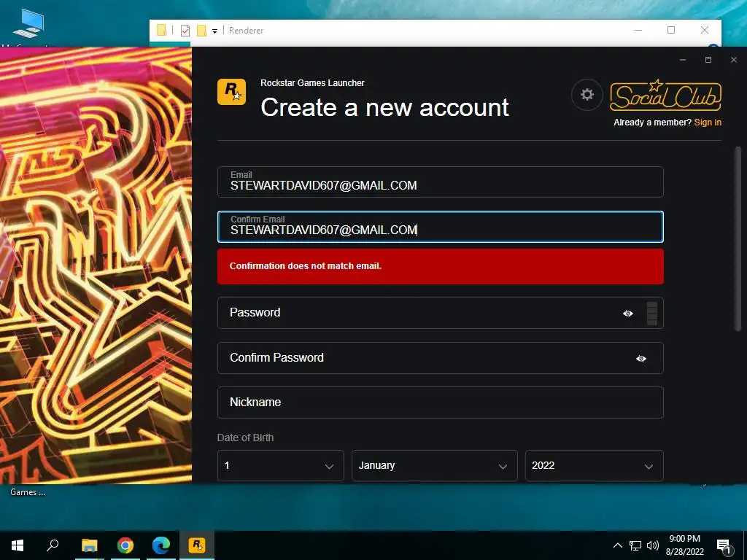Open the volume tray icon
747x560 pixels.
pos(653,545)
